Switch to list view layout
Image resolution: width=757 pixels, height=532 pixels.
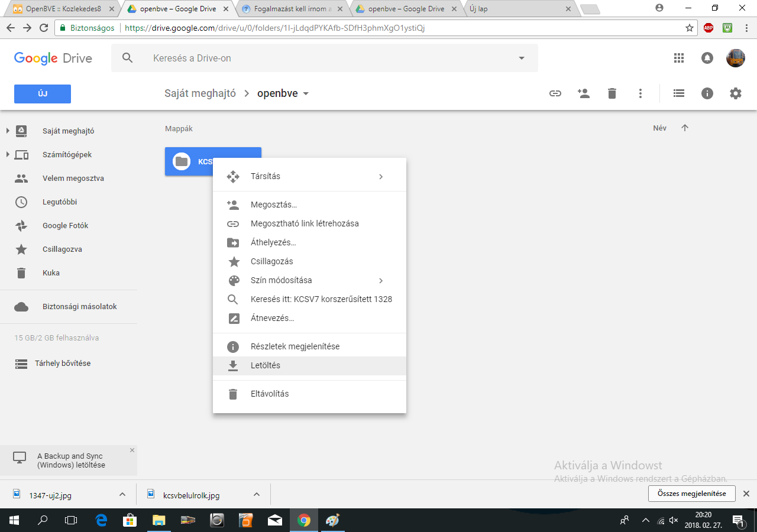679,93
